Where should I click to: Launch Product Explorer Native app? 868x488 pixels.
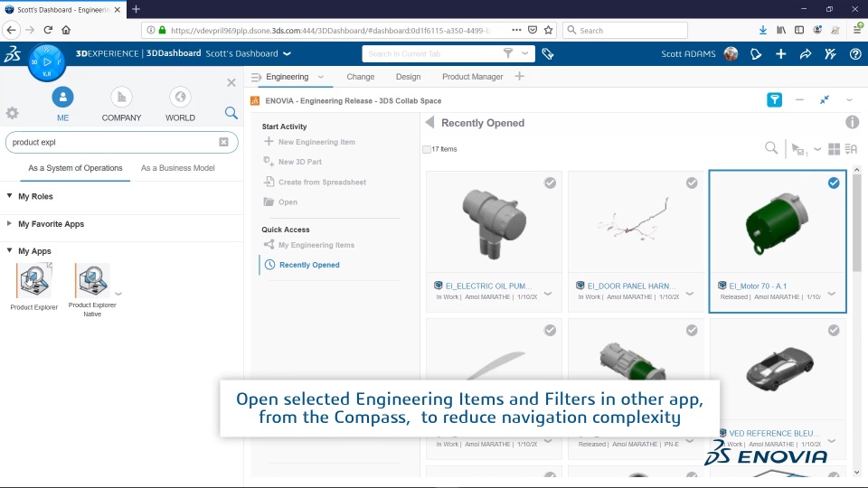point(92,280)
